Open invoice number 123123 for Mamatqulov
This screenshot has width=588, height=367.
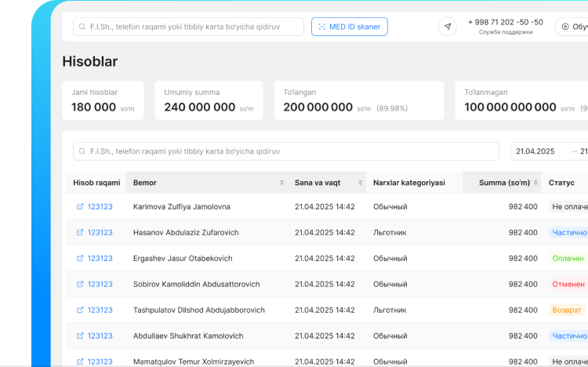click(x=100, y=362)
